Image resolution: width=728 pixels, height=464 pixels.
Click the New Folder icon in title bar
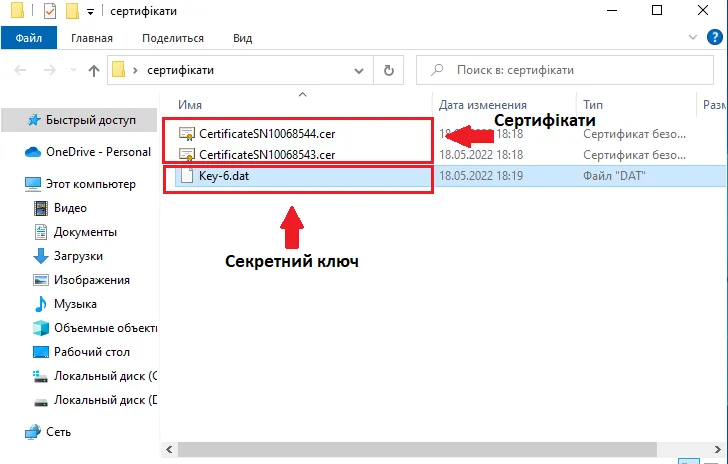pos(71,11)
